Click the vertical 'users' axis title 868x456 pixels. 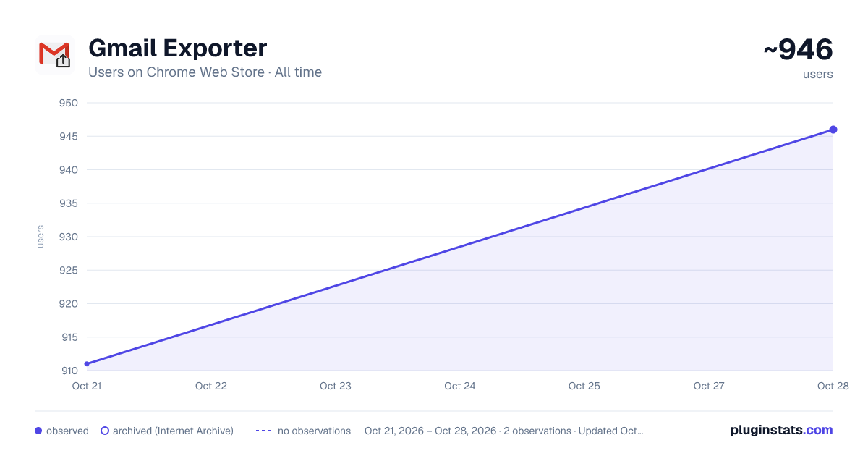41,237
